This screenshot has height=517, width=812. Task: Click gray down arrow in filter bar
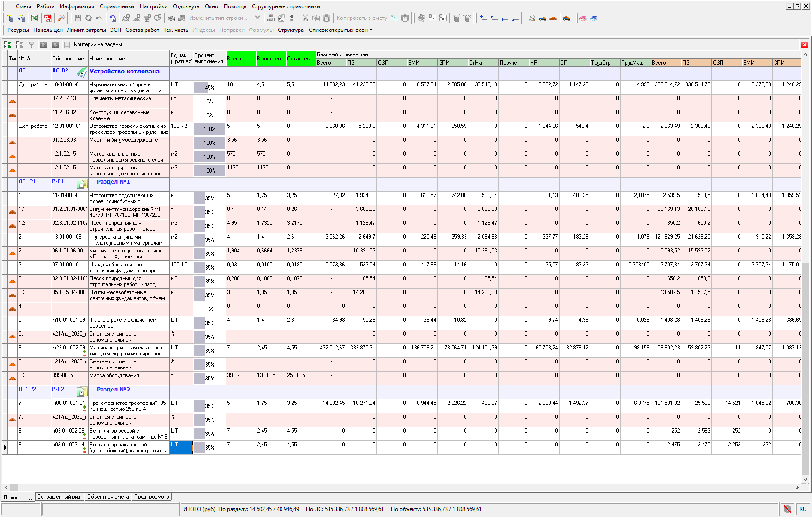click(x=55, y=45)
